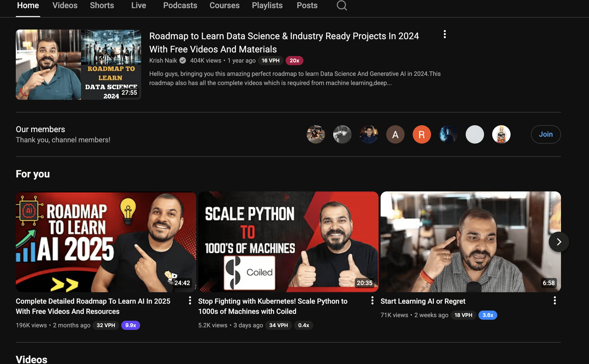Select the Podcasts tab
This screenshot has width=589, height=364.
pyautogui.click(x=180, y=5)
